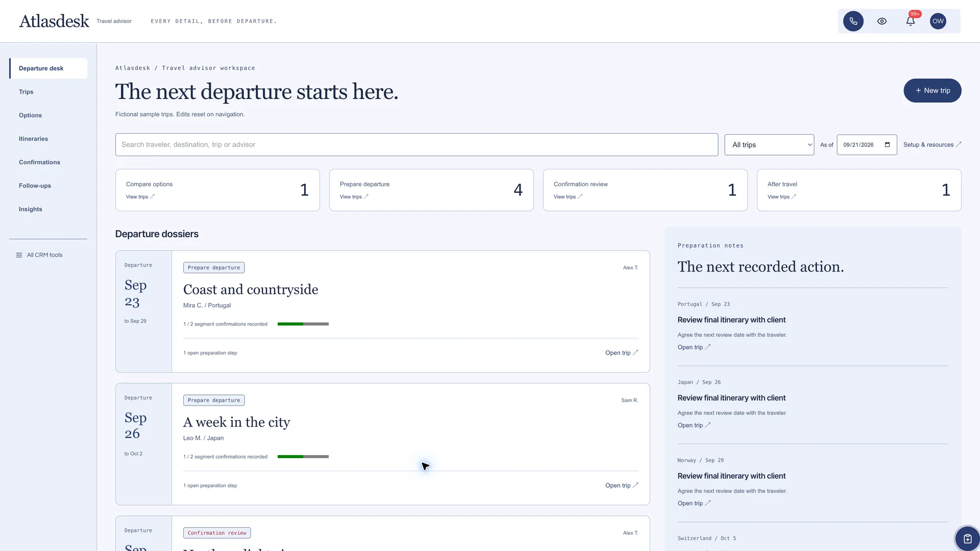Click the A week in the city progress bar
Viewport: 980px width, 551px height.
click(303, 457)
